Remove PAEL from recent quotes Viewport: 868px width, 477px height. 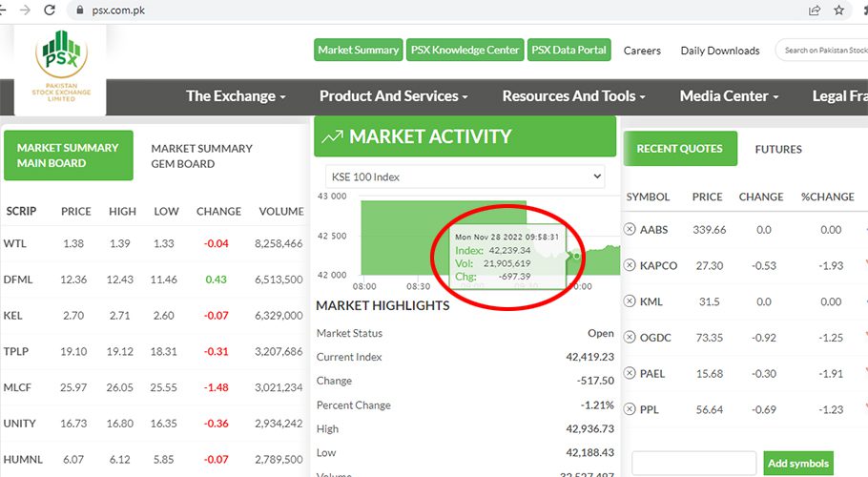click(630, 373)
